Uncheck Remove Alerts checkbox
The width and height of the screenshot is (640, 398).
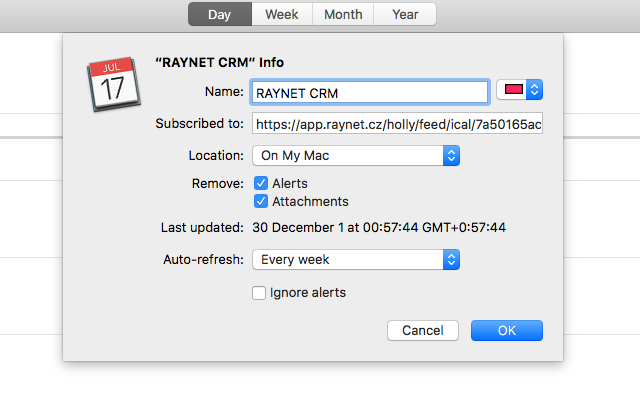pos(261,183)
